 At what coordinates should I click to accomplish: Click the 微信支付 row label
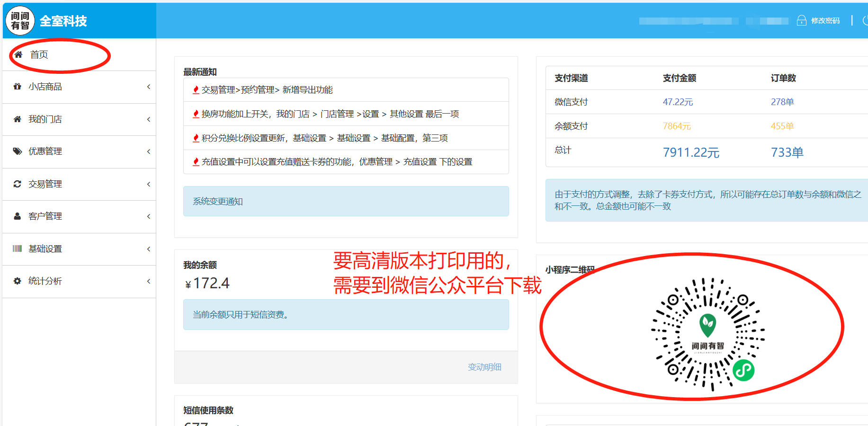tap(571, 102)
